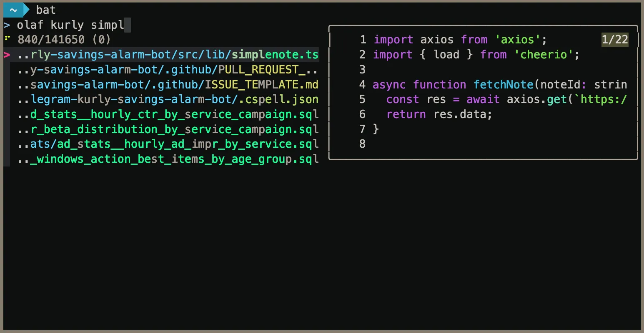Select hourly_ctr_by_service_campaign.sql result
Viewport: 644px width, 333px height.
click(168, 114)
